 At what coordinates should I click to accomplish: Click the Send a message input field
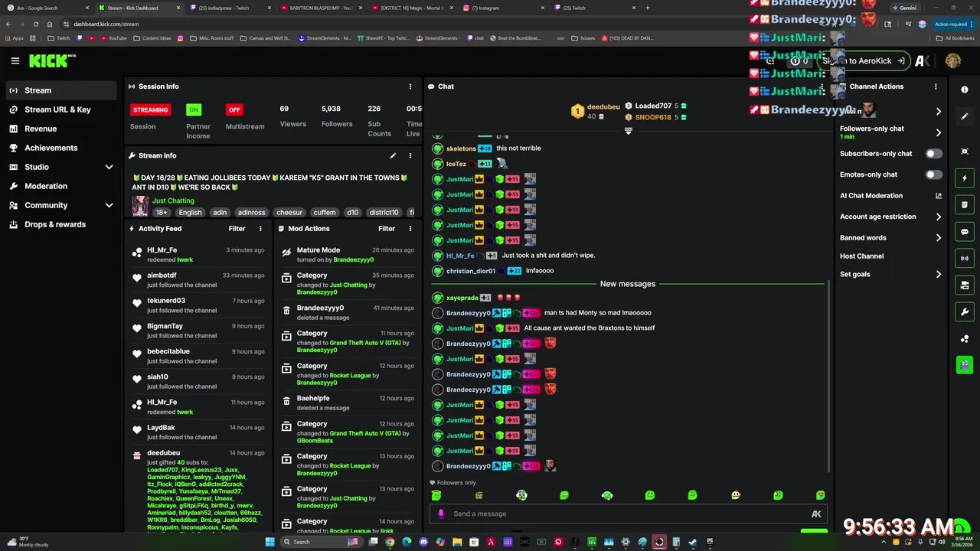(628, 514)
